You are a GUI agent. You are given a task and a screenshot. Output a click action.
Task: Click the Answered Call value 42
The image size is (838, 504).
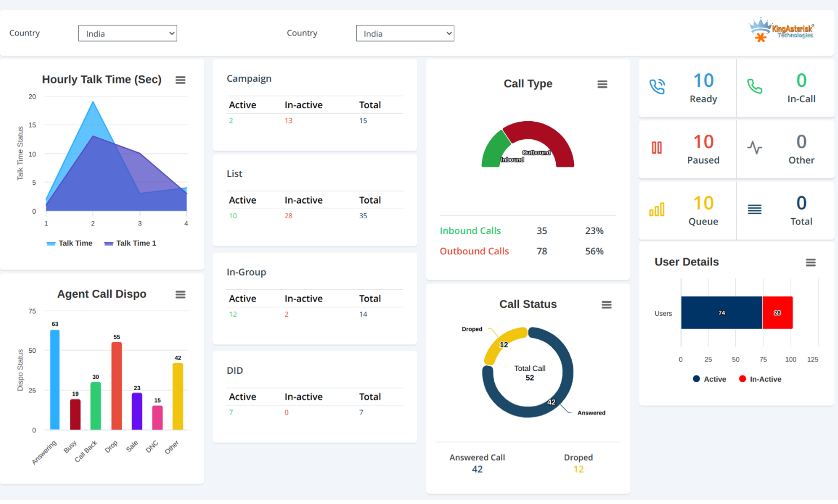coord(477,470)
